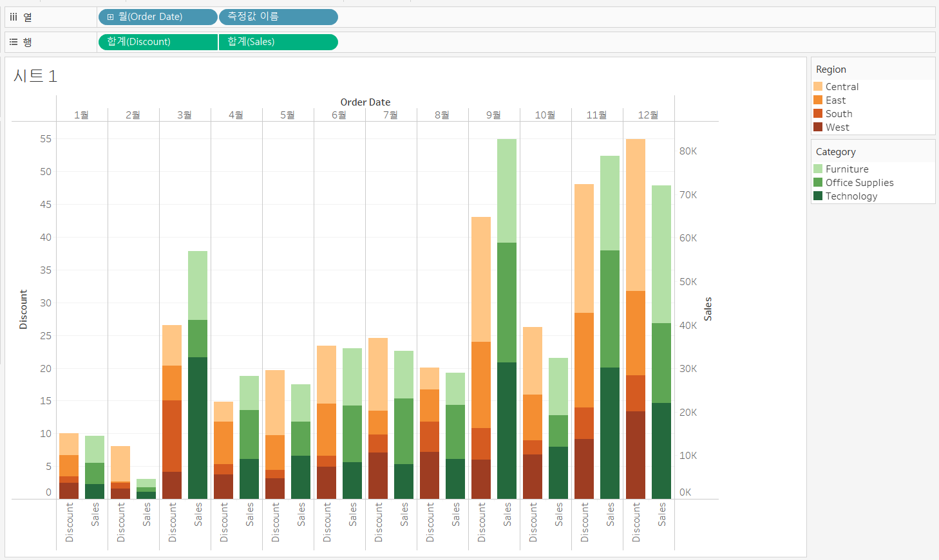Click the 80K tick on Sales axis

click(x=688, y=151)
